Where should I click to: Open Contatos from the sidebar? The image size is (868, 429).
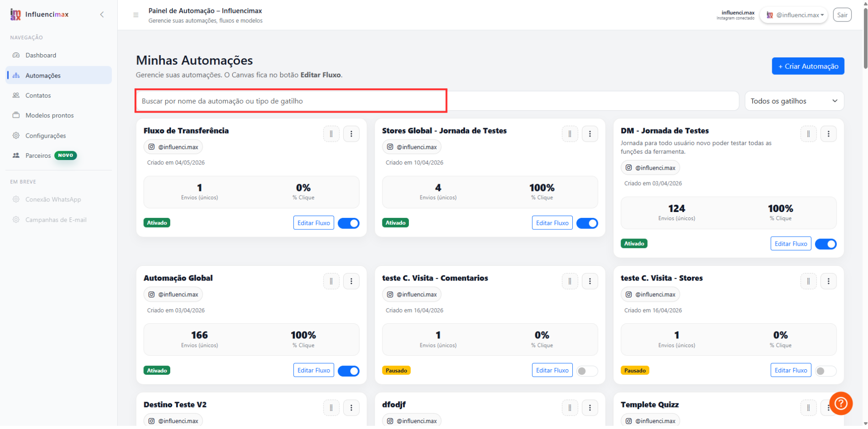(58, 96)
